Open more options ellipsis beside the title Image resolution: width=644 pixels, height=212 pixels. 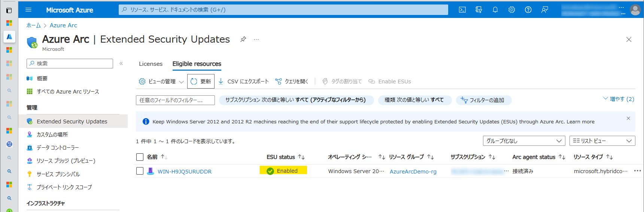coord(256,39)
